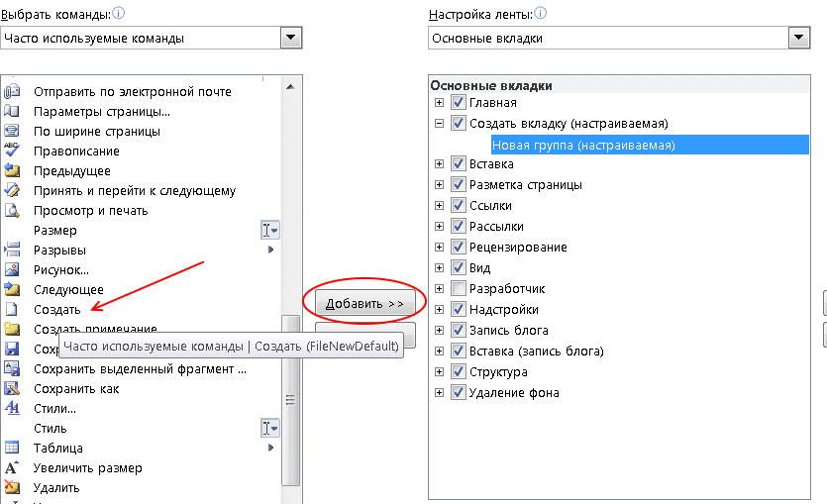
Task: Uncheck the Главная tab checkbox
Action: click(458, 102)
